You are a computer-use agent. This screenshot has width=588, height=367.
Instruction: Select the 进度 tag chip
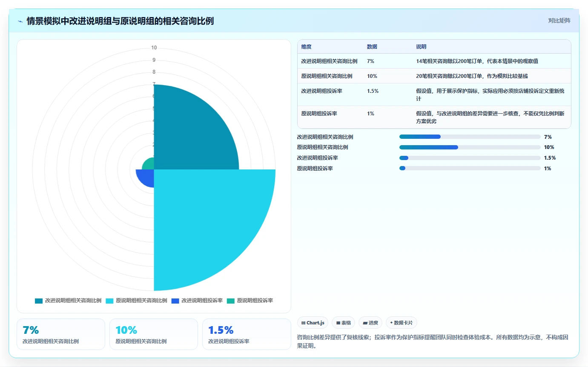370,323
